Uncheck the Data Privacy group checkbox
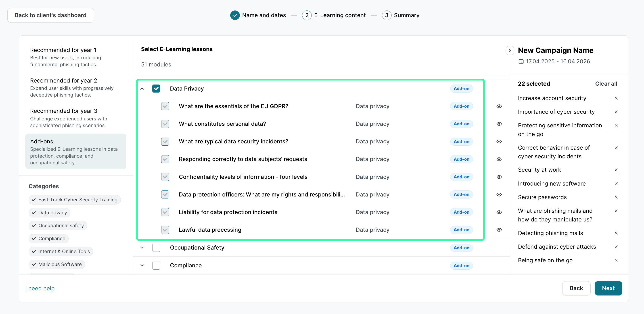The width and height of the screenshot is (644, 314). (x=156, y=89)
